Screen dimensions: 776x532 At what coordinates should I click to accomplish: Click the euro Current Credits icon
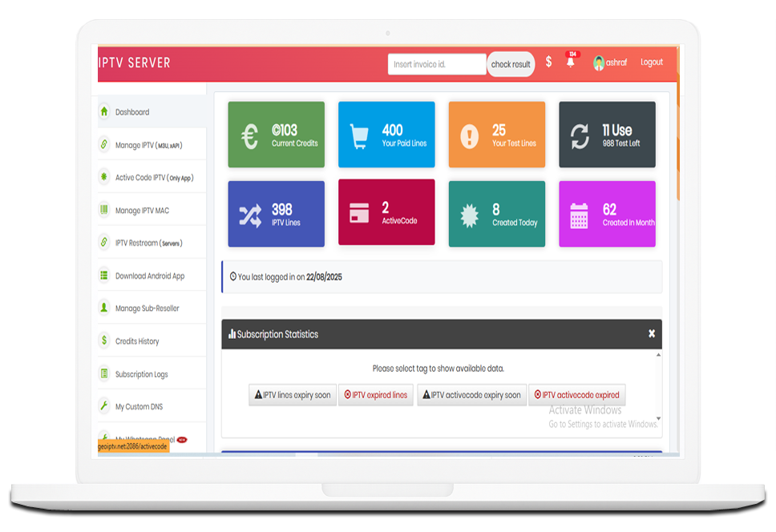pos(250,136)
